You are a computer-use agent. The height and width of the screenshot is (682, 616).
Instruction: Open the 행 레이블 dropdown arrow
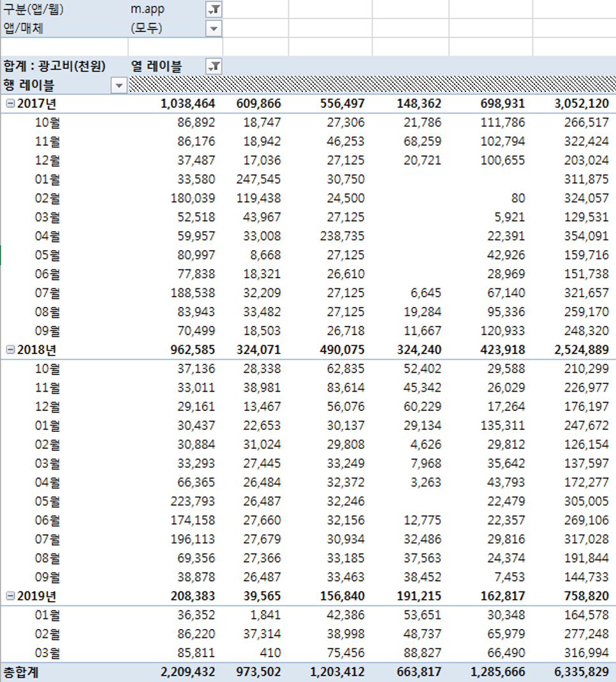(x=119, y=84)
